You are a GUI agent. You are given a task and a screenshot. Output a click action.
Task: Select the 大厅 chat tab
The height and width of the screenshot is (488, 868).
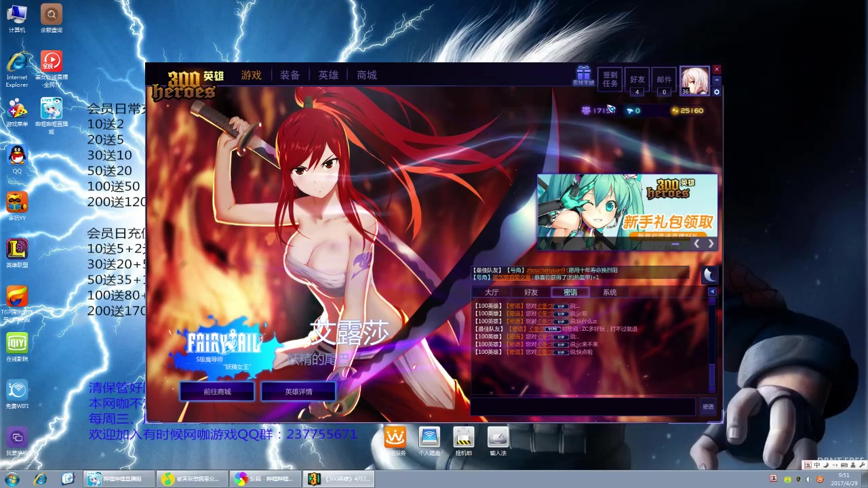pos(492,292)
